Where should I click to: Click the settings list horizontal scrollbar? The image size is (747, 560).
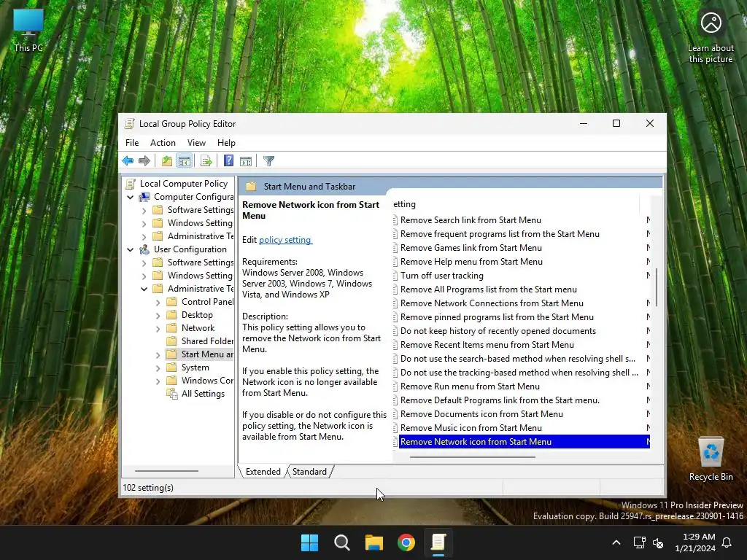(x=473, y=457)
